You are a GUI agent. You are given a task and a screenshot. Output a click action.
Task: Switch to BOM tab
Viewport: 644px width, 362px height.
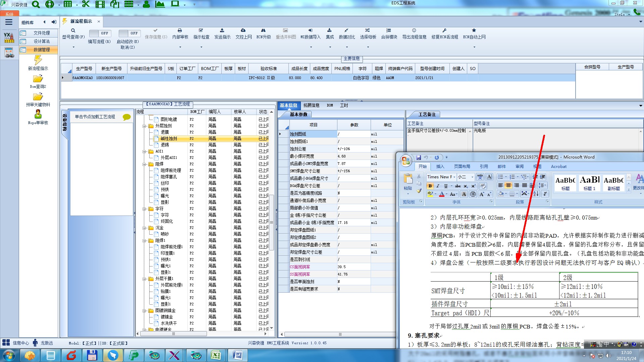tap(330, 105)
